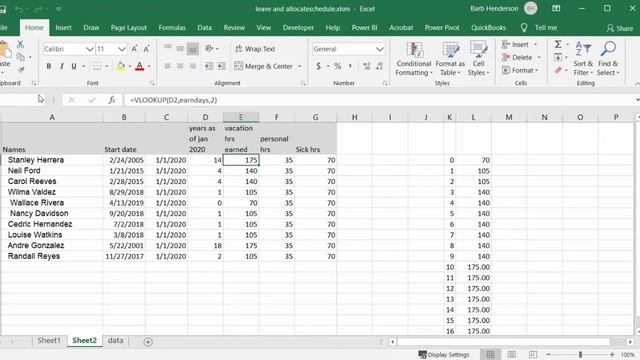The width and height of the screenshot is (640, 360).
Task: Increase font size icon
Action: 134,49
